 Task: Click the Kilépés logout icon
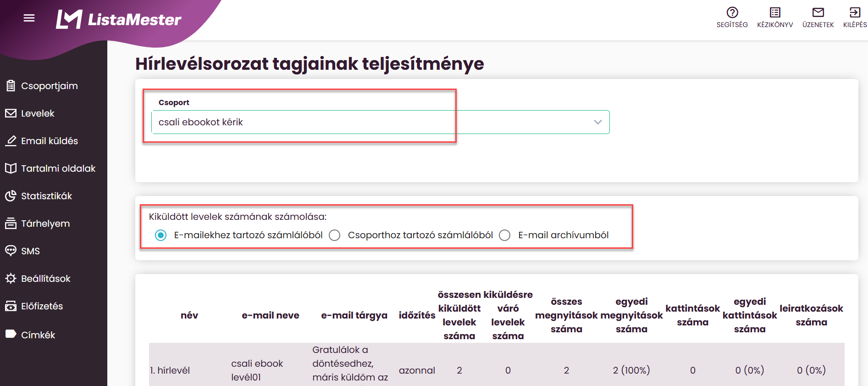[855, 12]
